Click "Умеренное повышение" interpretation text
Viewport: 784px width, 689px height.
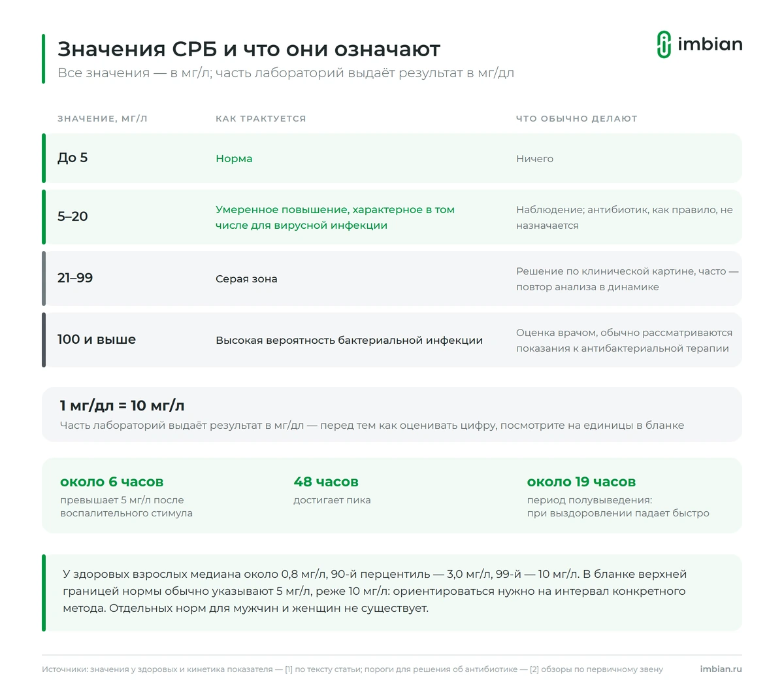[335, 217]
